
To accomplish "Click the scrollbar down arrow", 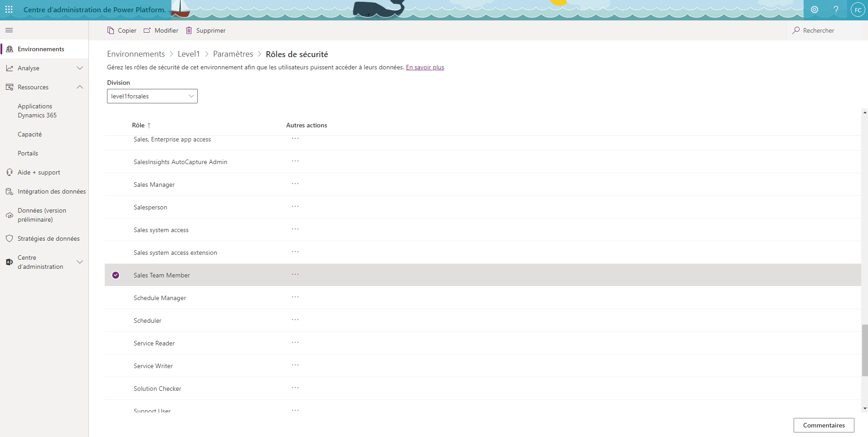I will (864, 408).
